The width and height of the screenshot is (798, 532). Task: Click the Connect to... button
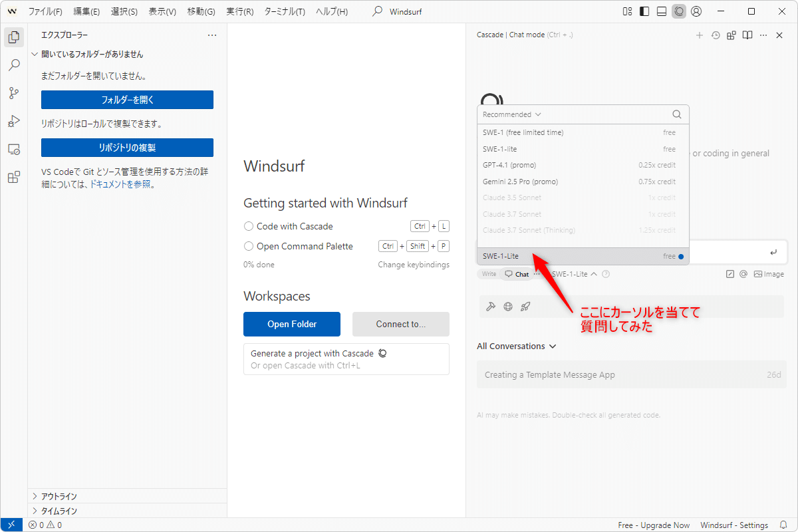(401, 324)
